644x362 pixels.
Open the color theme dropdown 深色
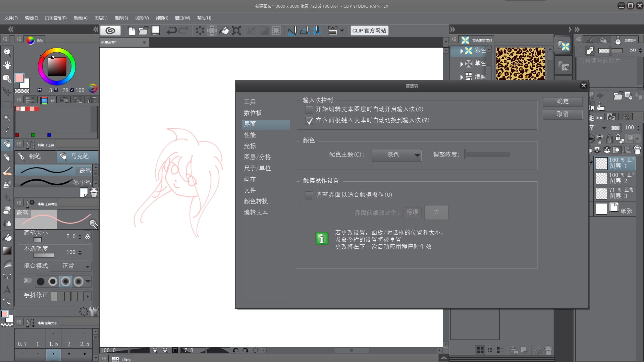[x=396, y=155]
